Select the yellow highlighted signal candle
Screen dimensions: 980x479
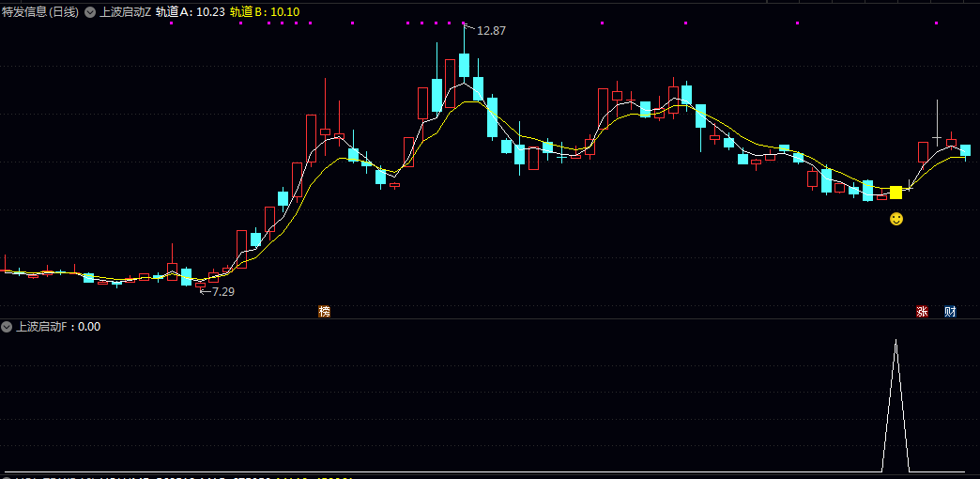[896, 192]
